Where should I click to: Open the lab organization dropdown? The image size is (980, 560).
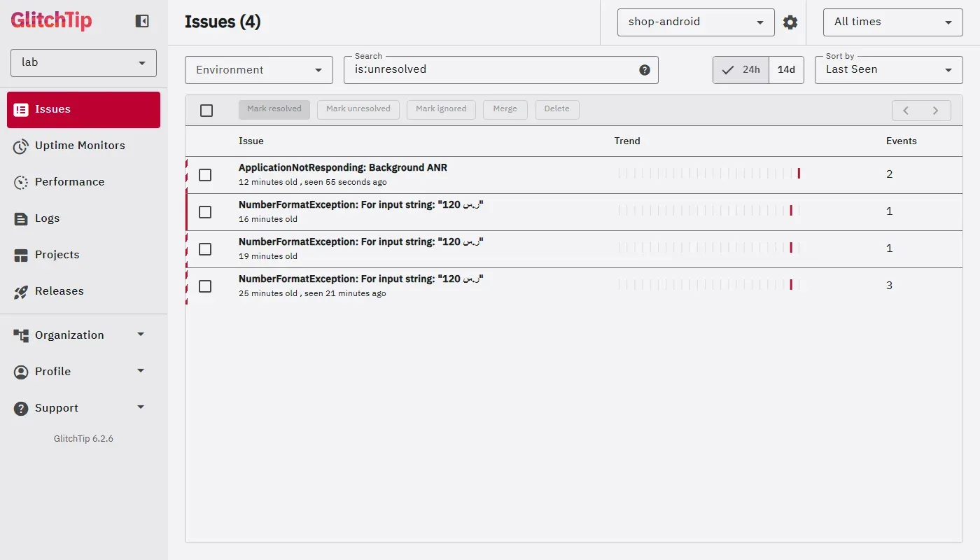click(83, 63)
